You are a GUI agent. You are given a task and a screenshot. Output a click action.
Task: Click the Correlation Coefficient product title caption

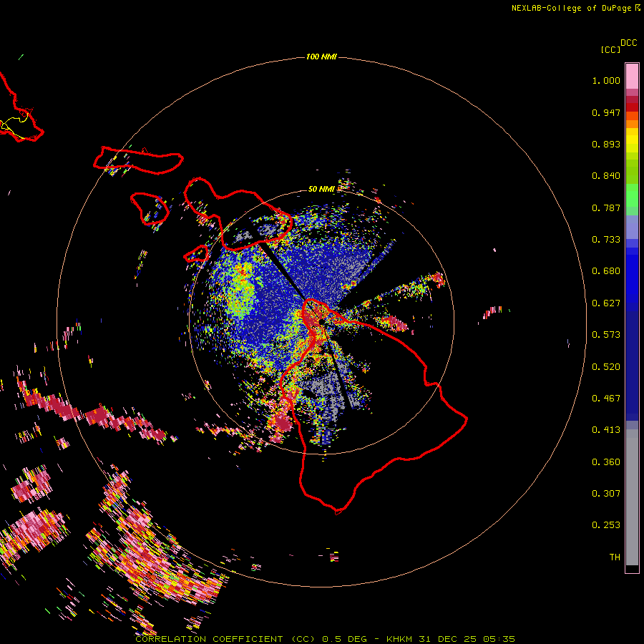(x=325, y=639)
